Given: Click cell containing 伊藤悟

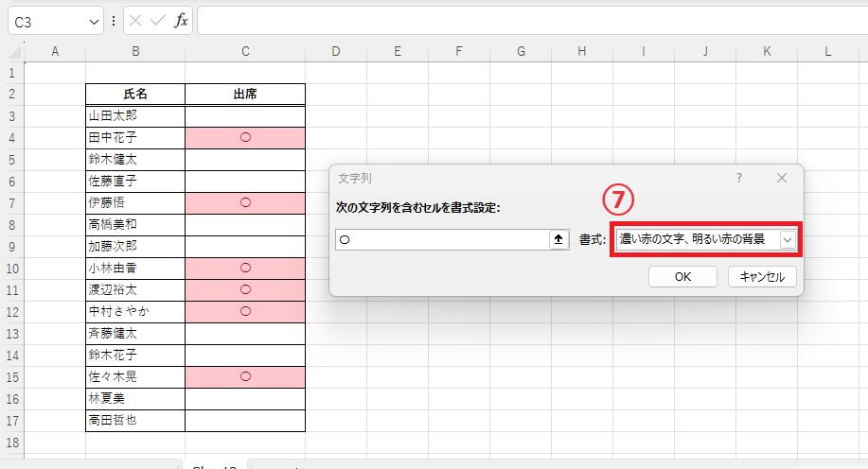Looking at the screenshot, I should (x=135, y=203).
